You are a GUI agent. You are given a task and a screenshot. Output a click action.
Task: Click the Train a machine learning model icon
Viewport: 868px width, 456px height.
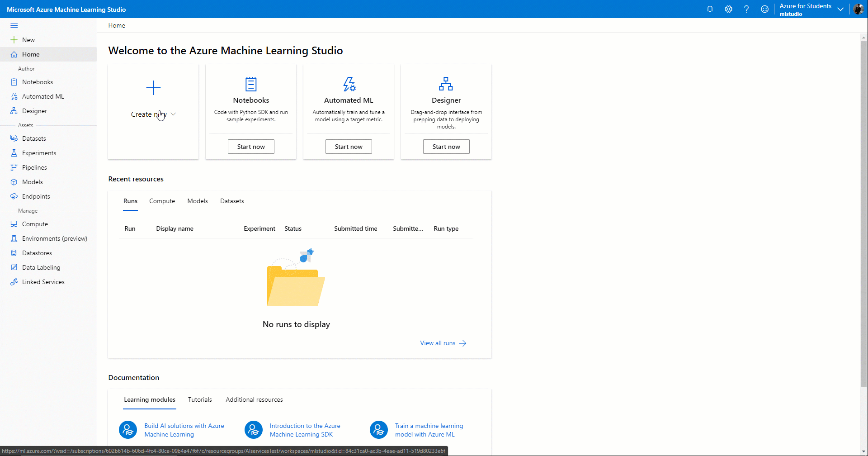pyautogui.click(x=379, y=430)
